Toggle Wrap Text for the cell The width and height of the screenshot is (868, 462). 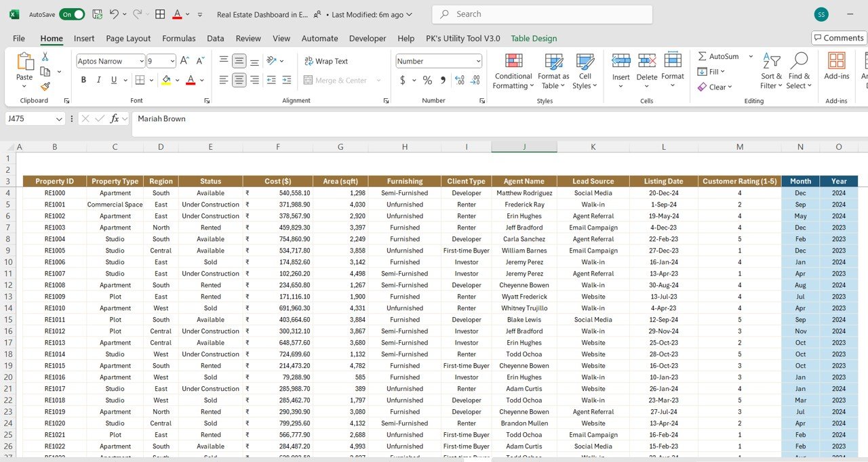coord(325,61)
